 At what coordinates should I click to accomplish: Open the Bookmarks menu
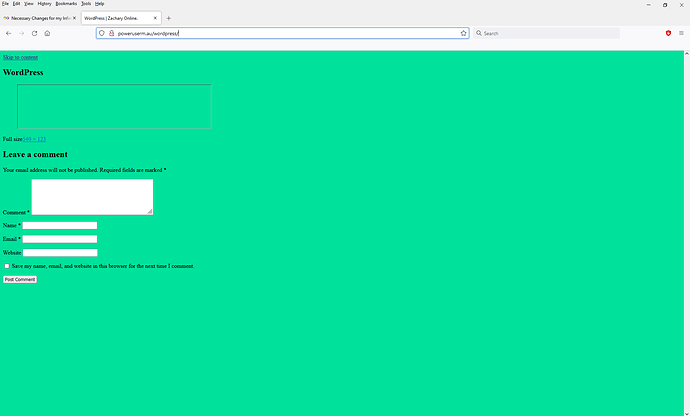click(66, 4)
